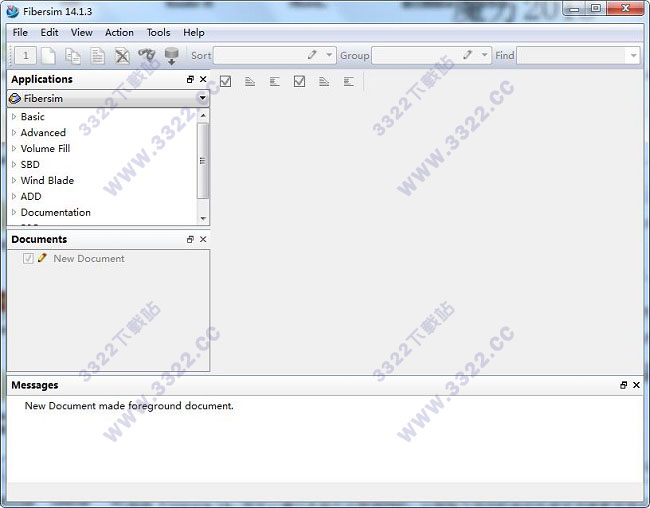Image resolution: width=650 pixels, height=508 pixels.
Task: Open the Group dropdown arrow
Action: (484, 55)
